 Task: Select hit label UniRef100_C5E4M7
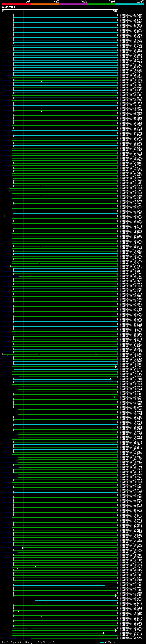point(131,404)
